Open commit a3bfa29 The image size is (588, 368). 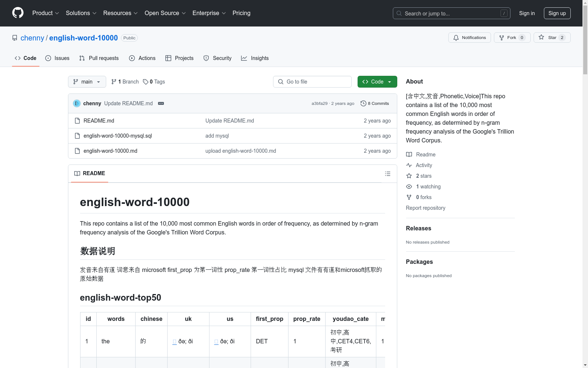coord(319,103)
